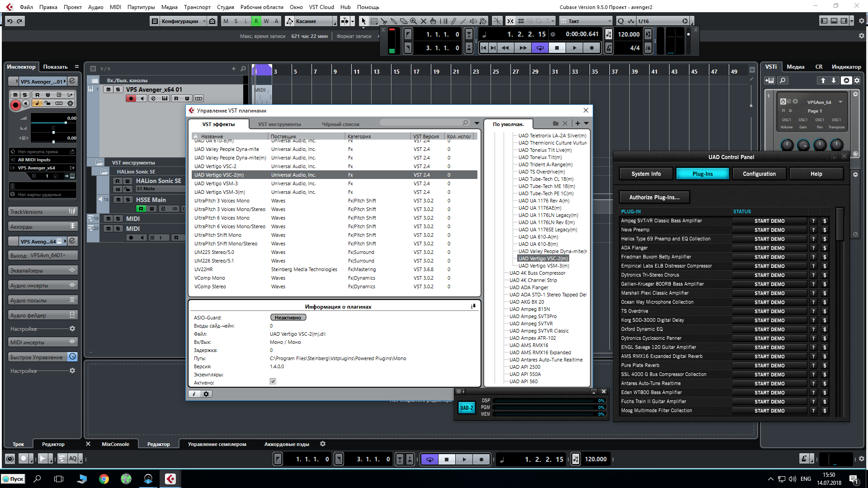The image size is (868, 488).
Task: Open plugin manager settings gear icon
Action: pos(206,394)
